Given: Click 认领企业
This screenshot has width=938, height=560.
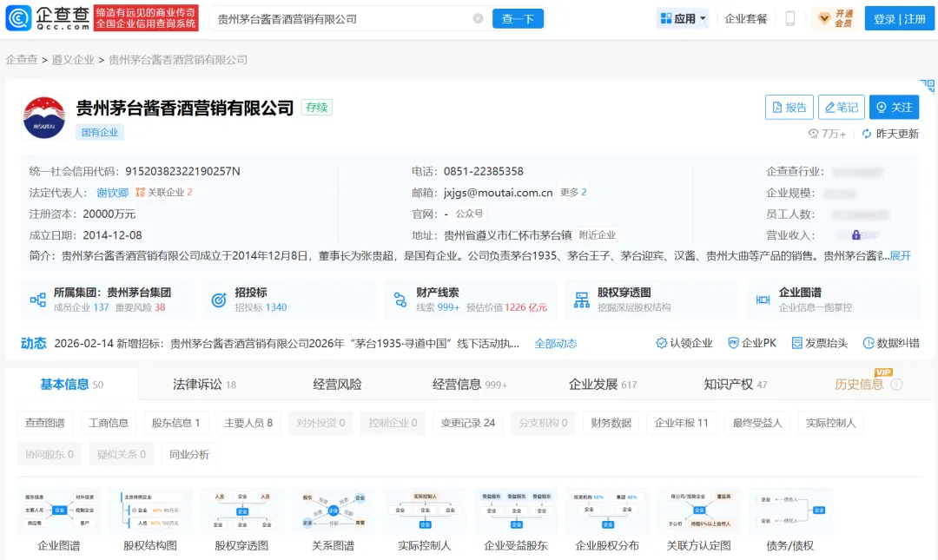Looking at the screenshot, I should pyautogui.click(x=684, y=343).
